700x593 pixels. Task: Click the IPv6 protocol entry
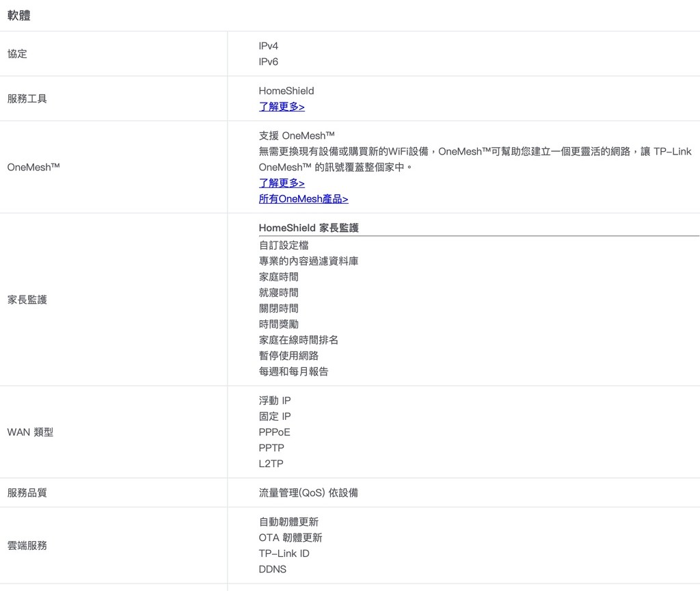(268, 62)
